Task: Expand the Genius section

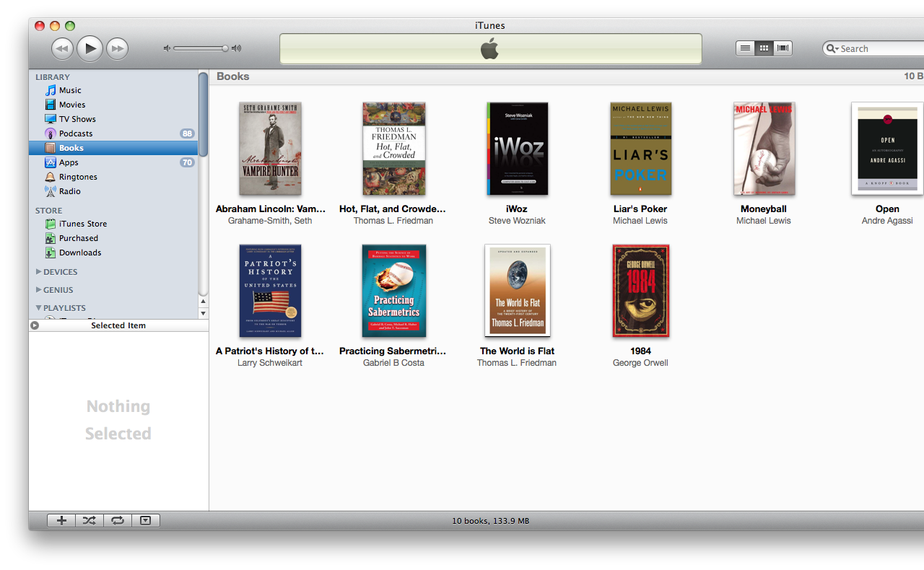Action: [39, 290]
